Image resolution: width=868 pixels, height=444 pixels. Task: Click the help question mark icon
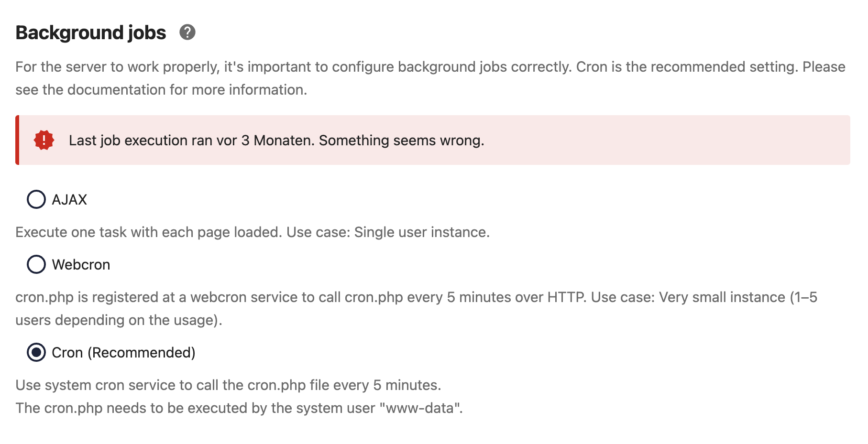click(187, 32)
